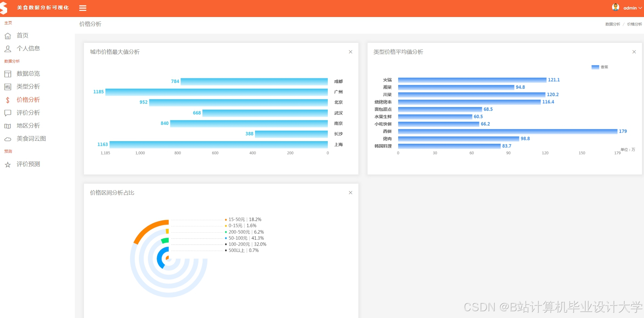This screenshot has width=644, height=318.
Task: Click the 美食数据分析可视化 logo title
Action: (42, 7)
